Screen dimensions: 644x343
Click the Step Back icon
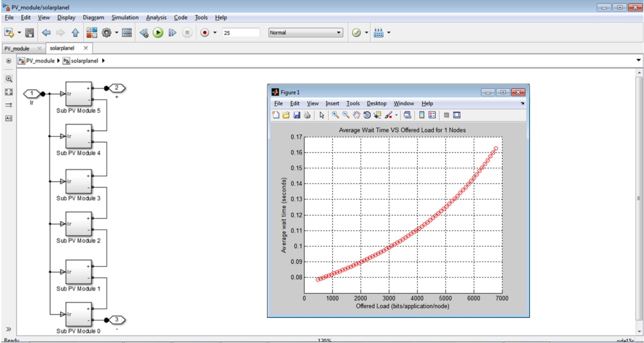[144, 33]
